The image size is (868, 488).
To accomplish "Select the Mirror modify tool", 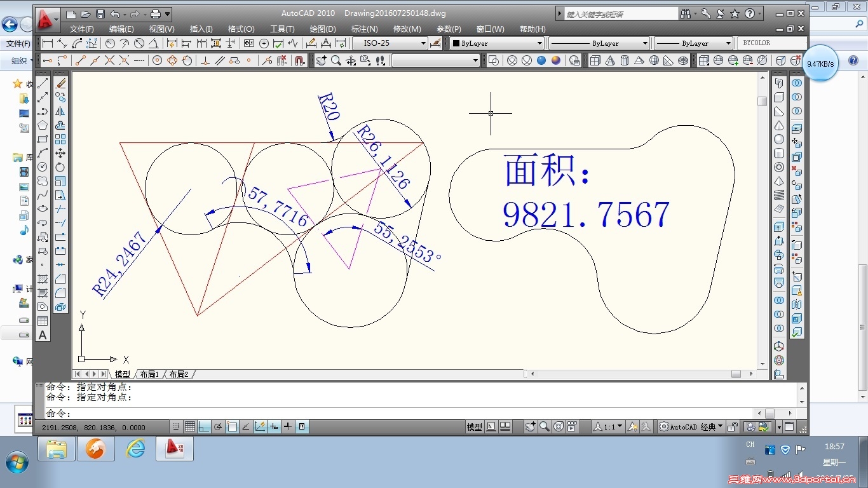I will tap(60, 111).
